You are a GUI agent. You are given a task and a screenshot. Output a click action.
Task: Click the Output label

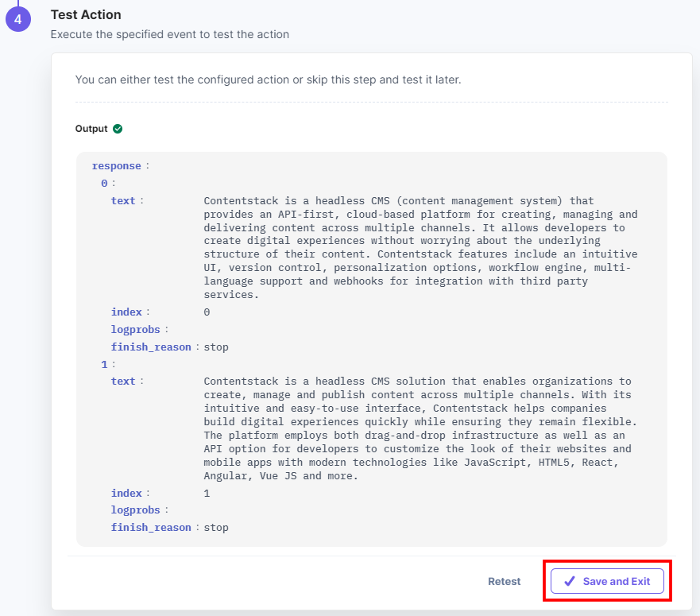coord(91,129)
